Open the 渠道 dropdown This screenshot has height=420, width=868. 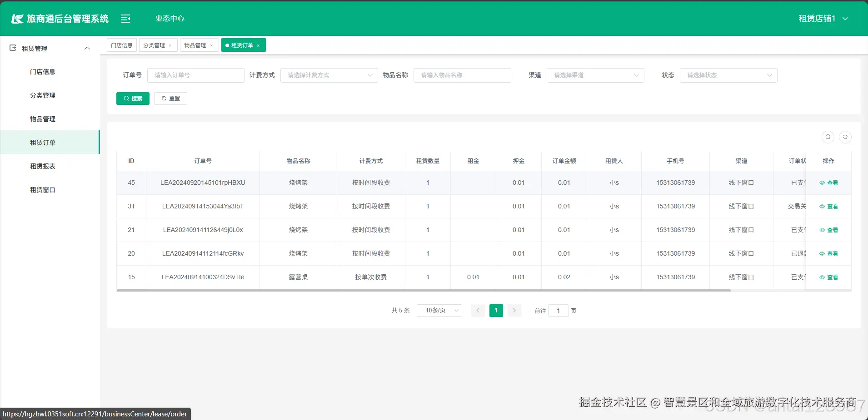(595, 75)
